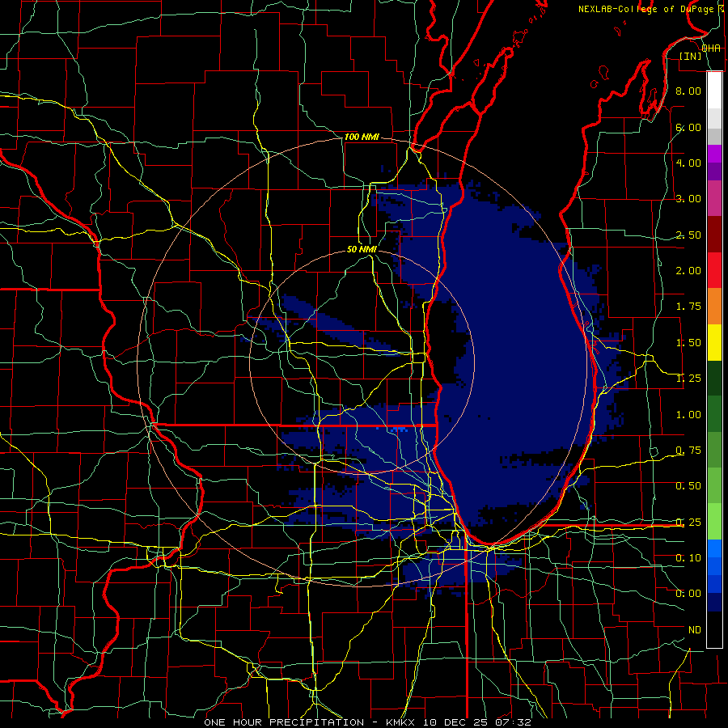The image size is (728, 728).
Task: Pick the white swatch atop the color scale
Action: tap(714, 91)
